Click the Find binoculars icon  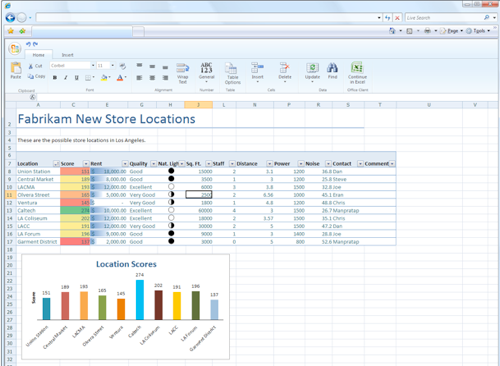pyautogui.click(x=332, y=68)
